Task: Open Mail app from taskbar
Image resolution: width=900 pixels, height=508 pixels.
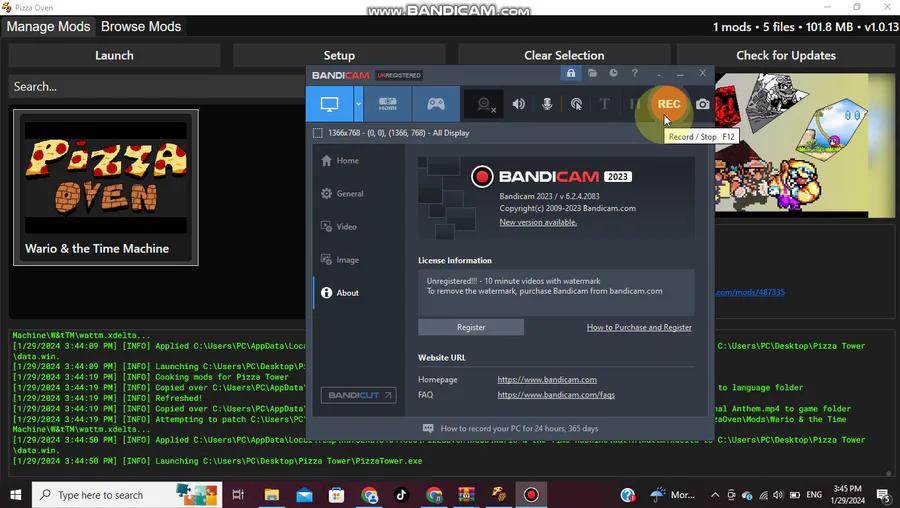Action: (x=304, y=495)
